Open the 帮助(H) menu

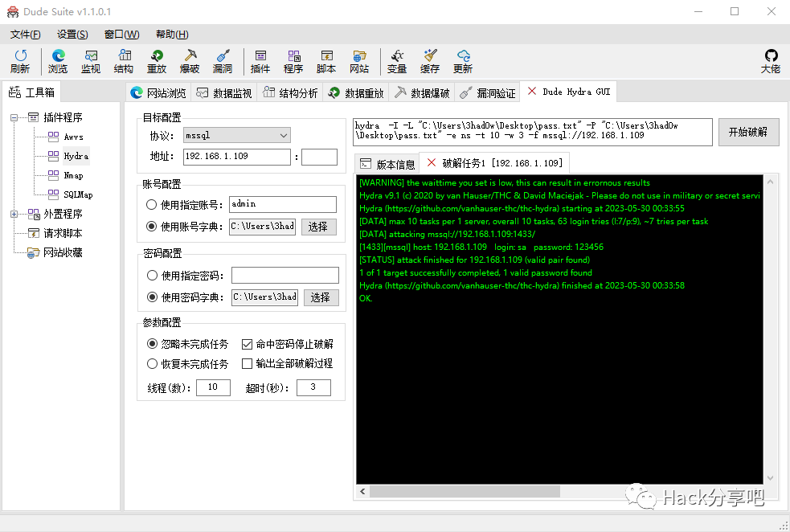(172, 35)
